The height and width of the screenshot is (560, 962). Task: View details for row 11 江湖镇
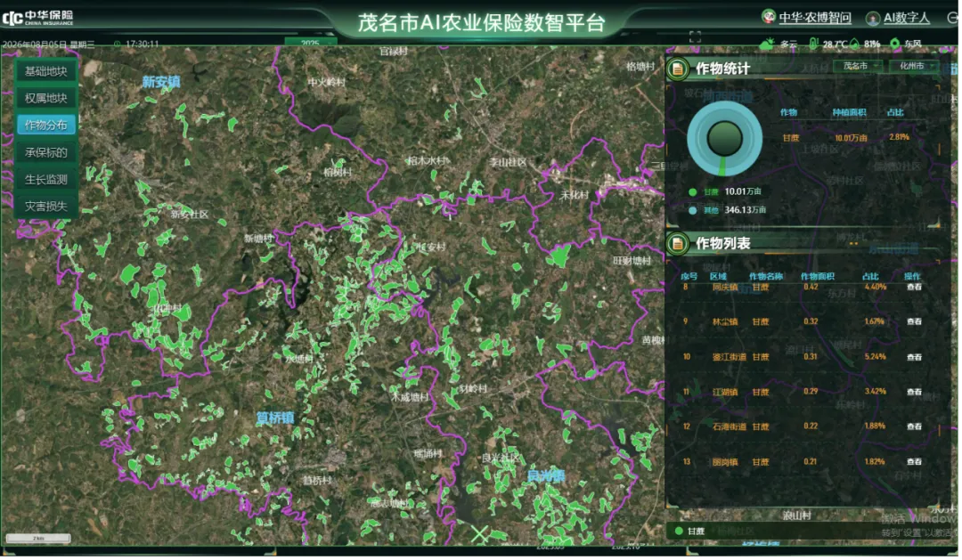914,392
